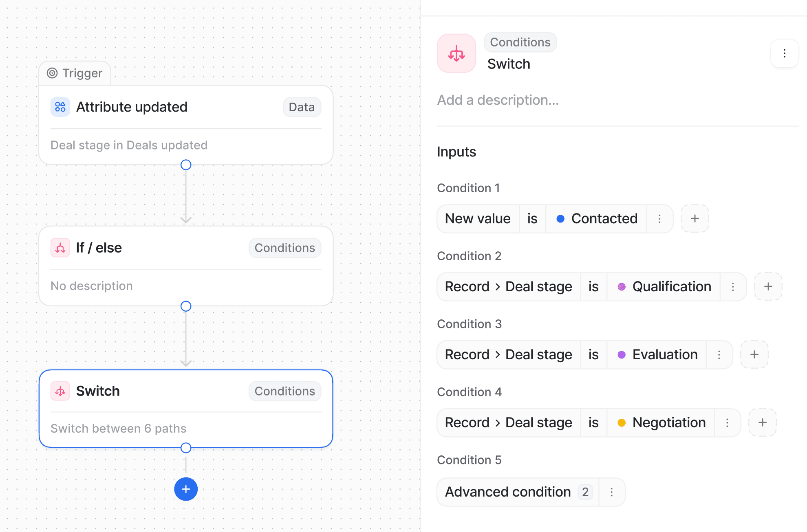Click the Trigger tab label
This screenshot has height=532, width=807.
[x=75, y=73]
